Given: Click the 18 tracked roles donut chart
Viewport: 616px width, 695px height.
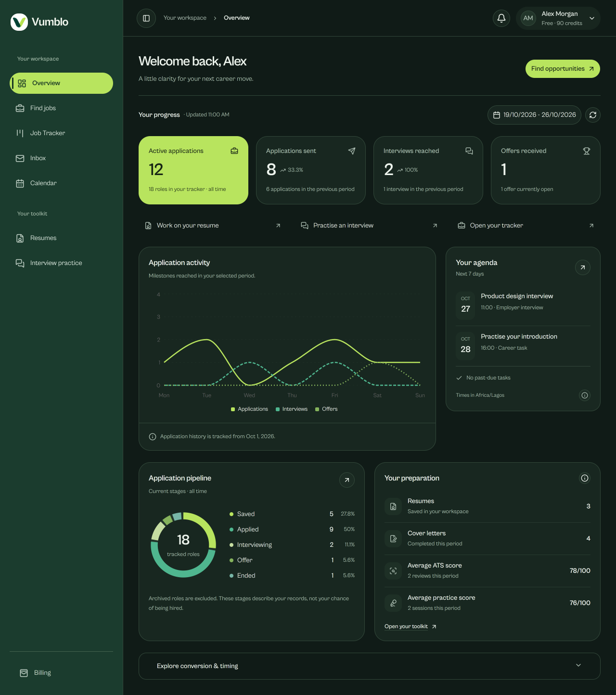Looking at the screenshot, I should click(x=183, y=545).
